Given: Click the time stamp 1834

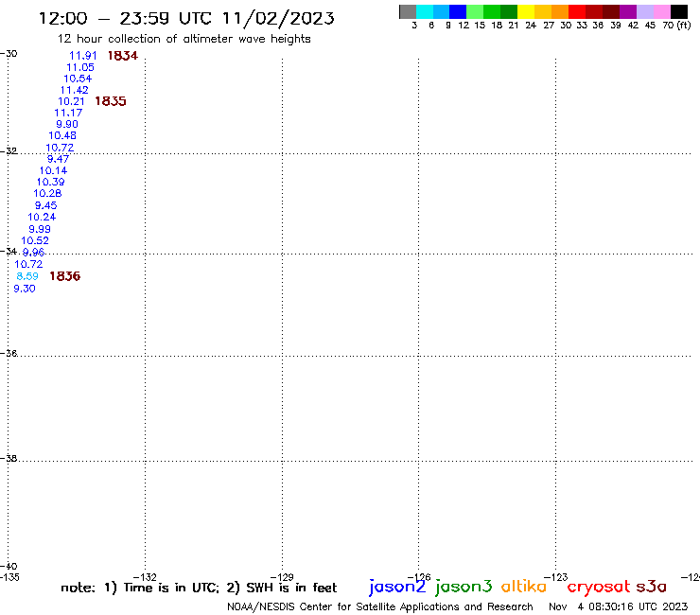Looking at the screenshot, I should pos(123,56).
